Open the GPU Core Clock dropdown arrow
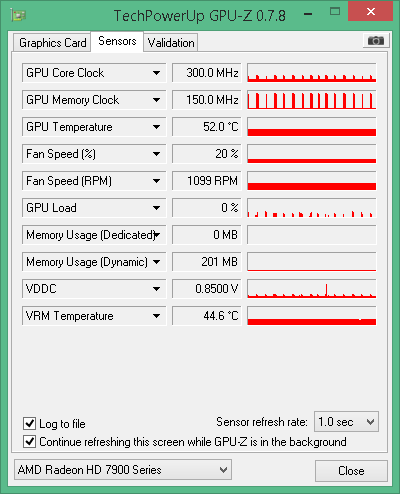The height and width of the screenshot is (494, 400). pos(156,73)
